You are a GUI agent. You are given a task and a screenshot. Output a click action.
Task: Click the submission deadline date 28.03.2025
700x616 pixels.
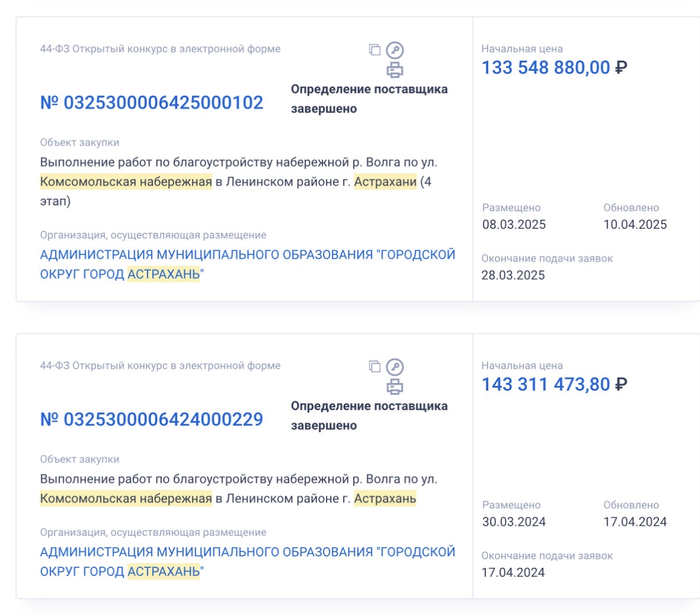[513, 275]
